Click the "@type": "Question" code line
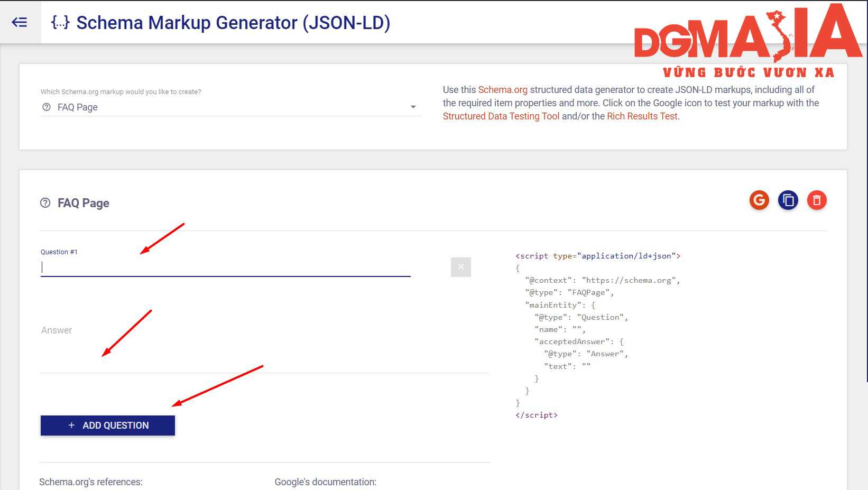The image size is (868, 490). [x=581, y=317]
